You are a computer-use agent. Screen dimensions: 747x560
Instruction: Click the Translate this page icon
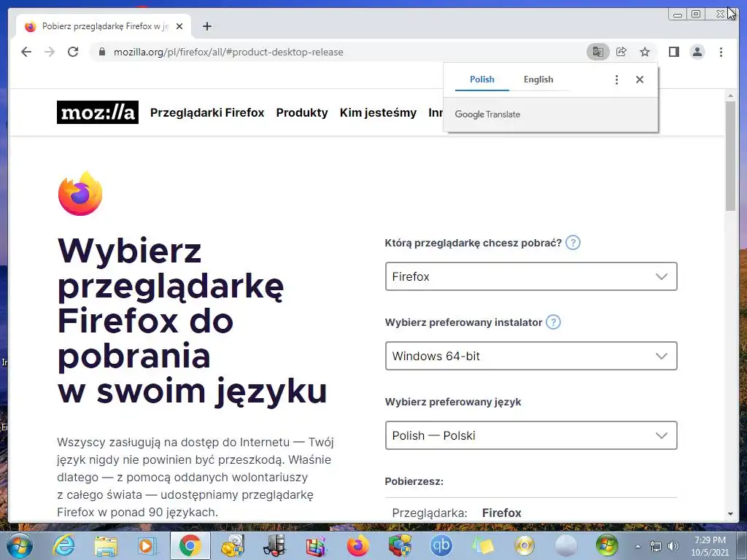[598, 52]
